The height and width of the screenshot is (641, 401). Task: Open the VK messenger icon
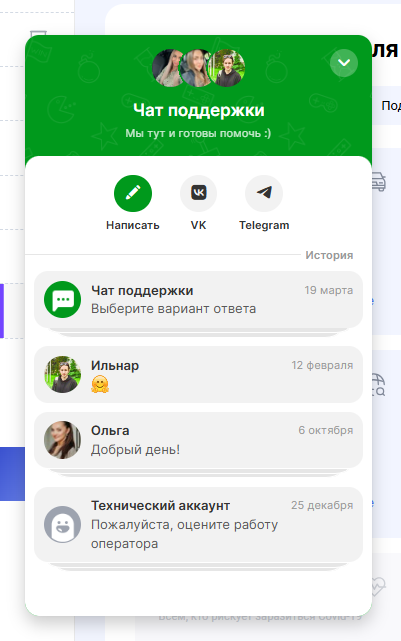pyautogui.click(x=199, y=193)
